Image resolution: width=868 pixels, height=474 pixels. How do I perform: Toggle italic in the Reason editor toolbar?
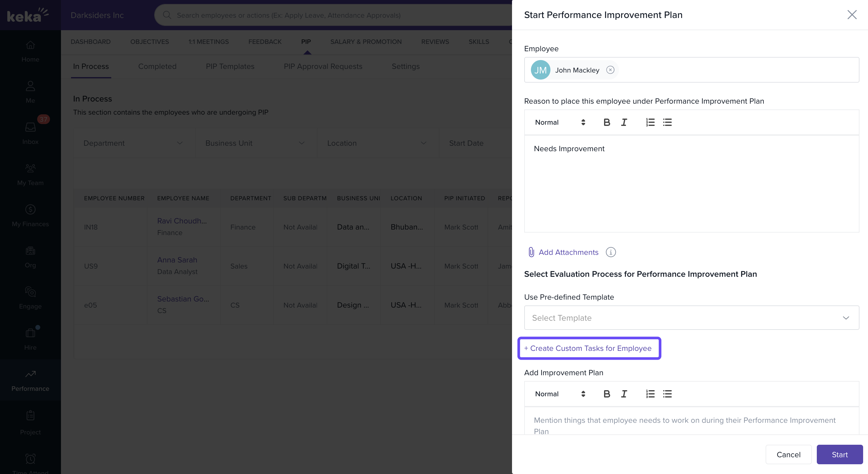tap(624, 122)
